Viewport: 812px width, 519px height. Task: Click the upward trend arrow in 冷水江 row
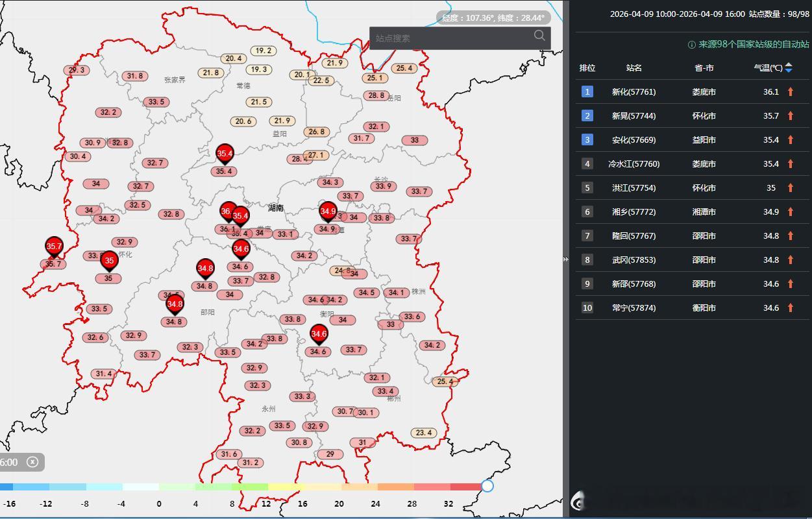tap(791, 163)
